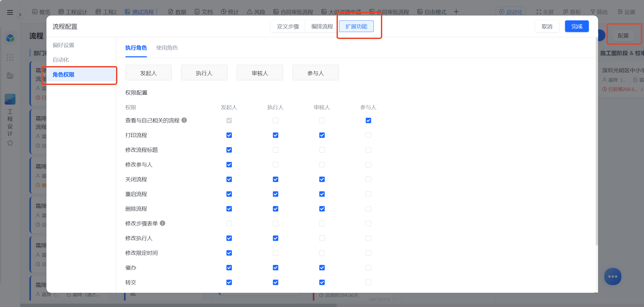This screenshot has width=644, height=307.
Task: Switch to the 数据 tab
Action: [x=177, y=12]
